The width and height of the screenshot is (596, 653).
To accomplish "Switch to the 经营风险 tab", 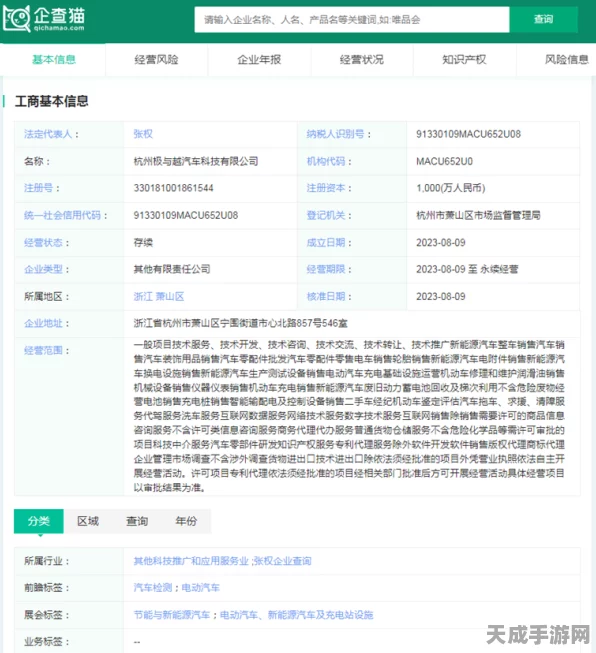I will 156,60.
